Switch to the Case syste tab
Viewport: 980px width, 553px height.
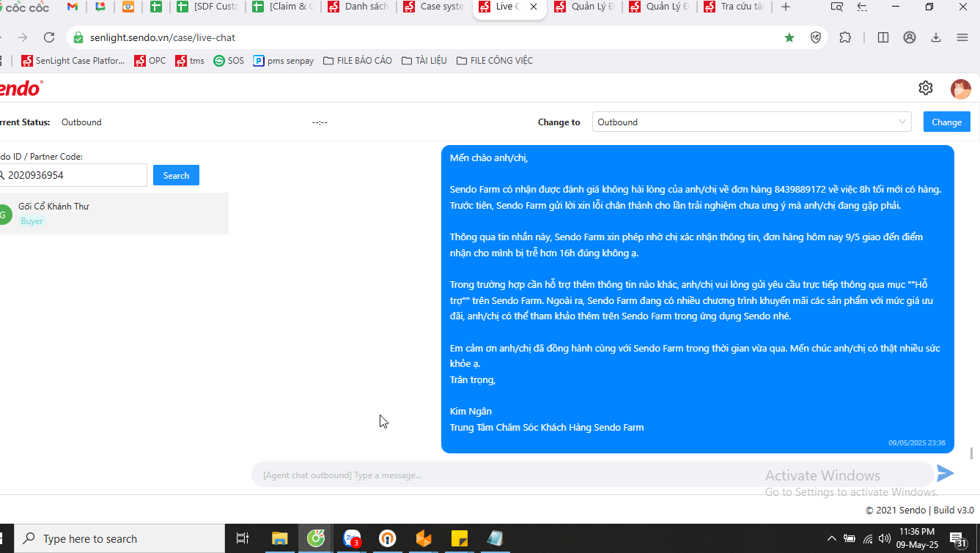pyautogui.click(x=434, y=7)
